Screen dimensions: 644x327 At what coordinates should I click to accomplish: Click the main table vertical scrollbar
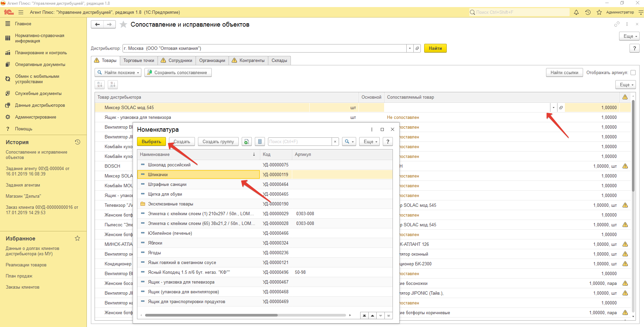click(633, 146)
